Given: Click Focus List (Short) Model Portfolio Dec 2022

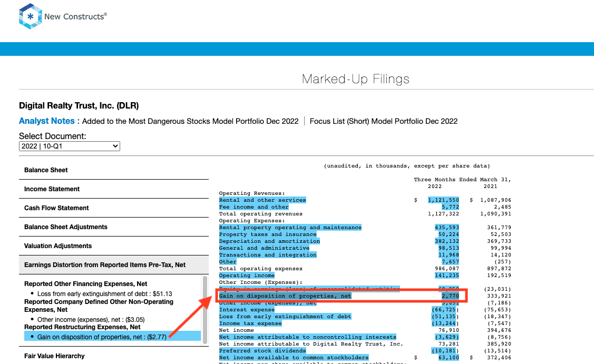Looking at the screenshot, I should pos(383,121).
